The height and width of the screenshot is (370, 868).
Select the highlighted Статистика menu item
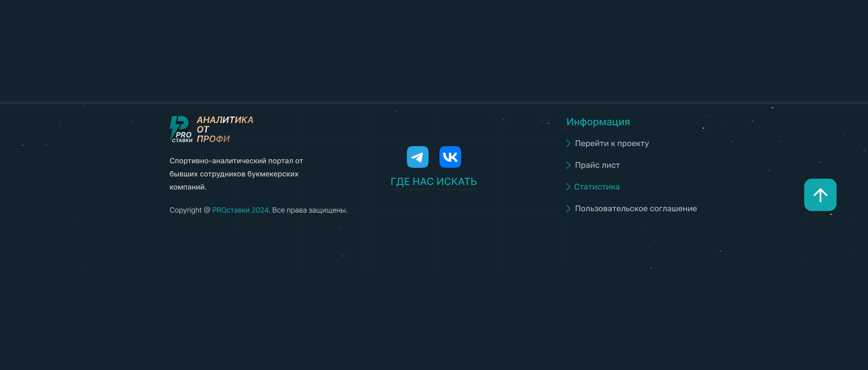(x=597, y=187)
